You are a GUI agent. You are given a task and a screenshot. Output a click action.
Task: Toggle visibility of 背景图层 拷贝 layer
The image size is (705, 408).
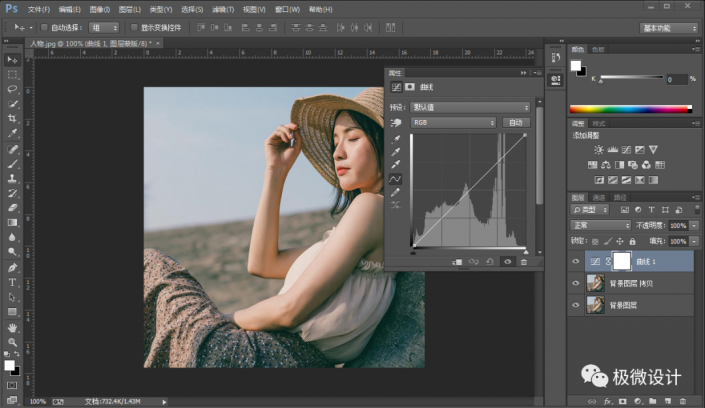point(575,283)
